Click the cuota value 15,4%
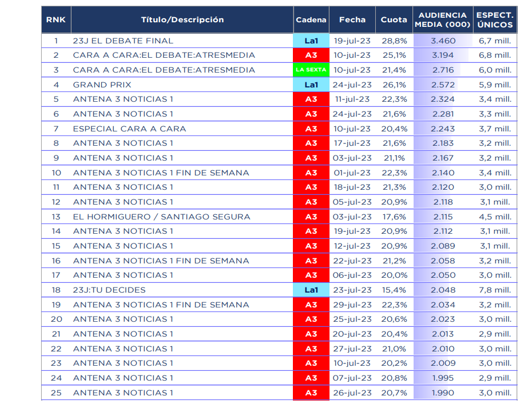Screen dimensions: 532x420 (x=394, y=290)
